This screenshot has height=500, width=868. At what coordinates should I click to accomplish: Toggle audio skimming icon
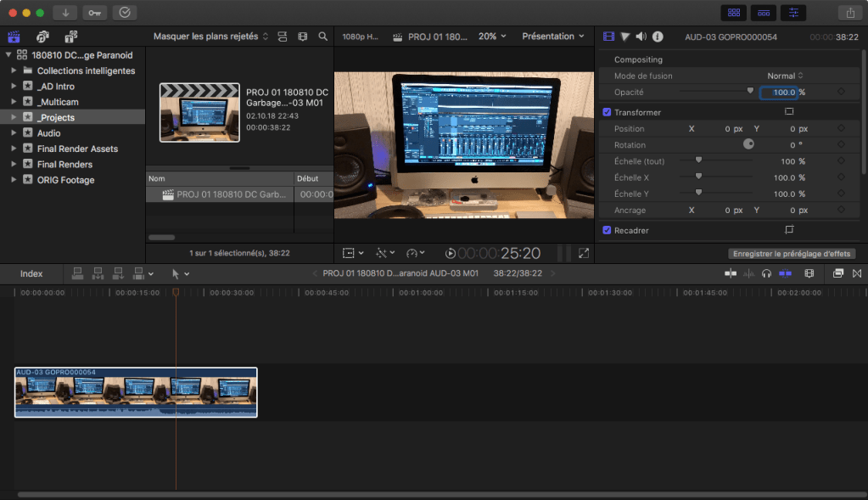(751, 273)
